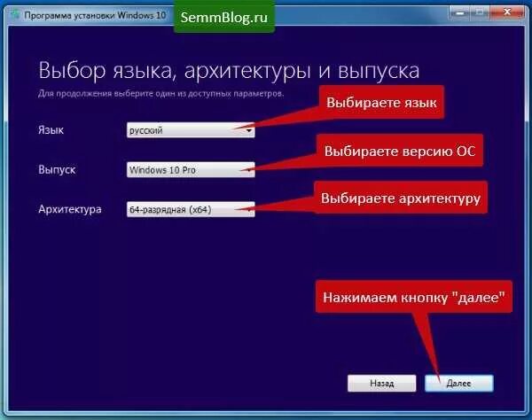Click the maximize button in the title bar
This screenshot has width=532, height=420.
coord(481,13)
